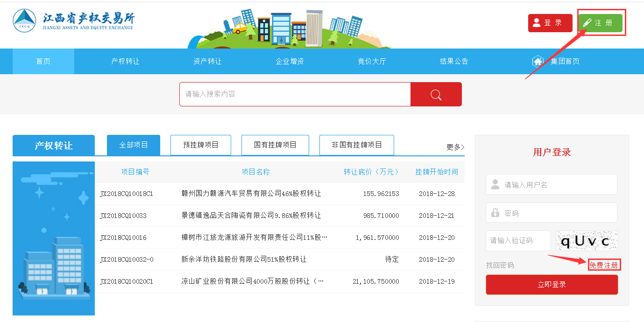Open the 竞价大厅 menu item
This screenshot has width=644, height=322.
pyautogui.click(x=372, y=61)
